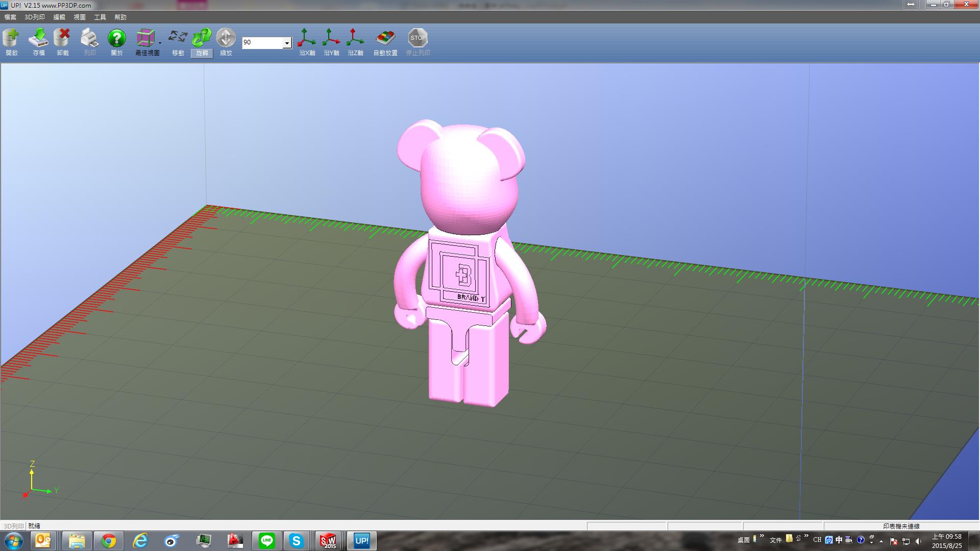
Task: Expand the angle value dropdown arrow
Action: [x=287, y=43]
